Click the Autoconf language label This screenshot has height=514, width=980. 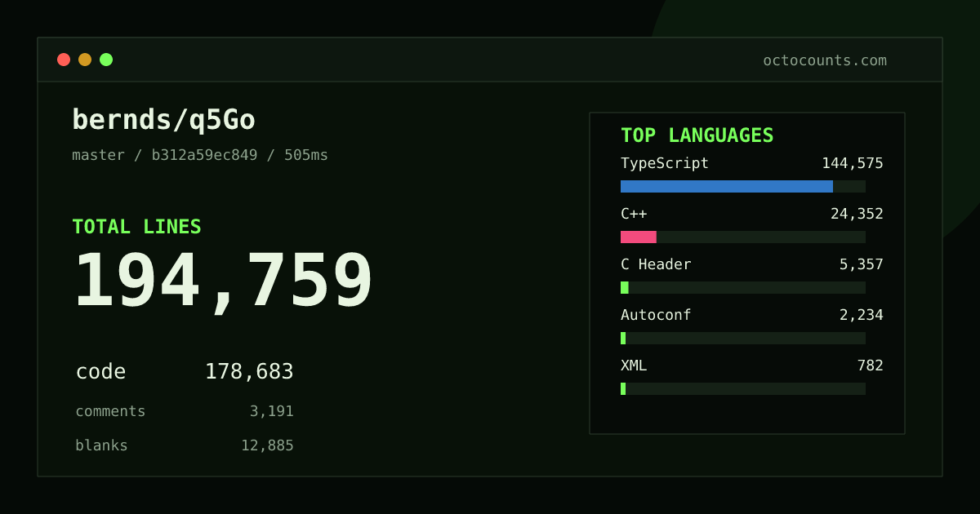(x=656, y=315)
